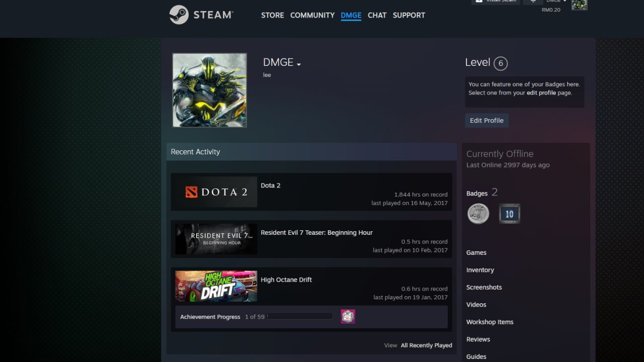The image size is (644, 362).
Task: Open the COMMUNITY menu
Action: click(312, 15)
